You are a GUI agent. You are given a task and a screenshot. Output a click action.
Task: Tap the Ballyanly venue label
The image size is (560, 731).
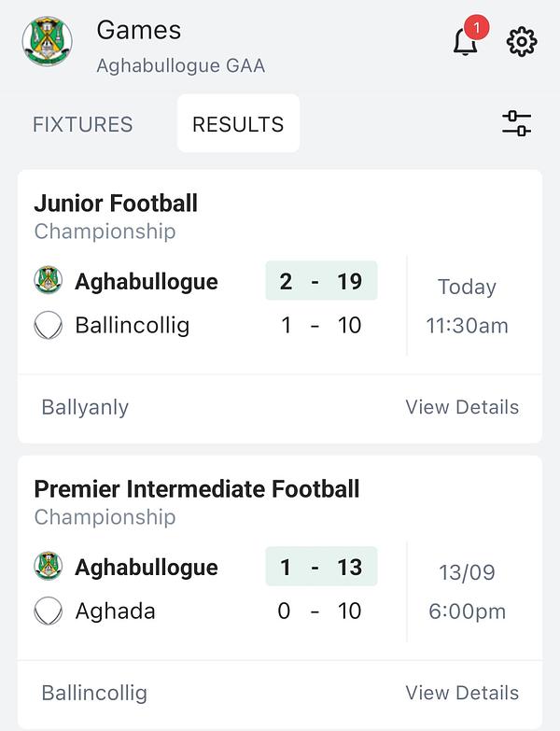tap(85, 407)
